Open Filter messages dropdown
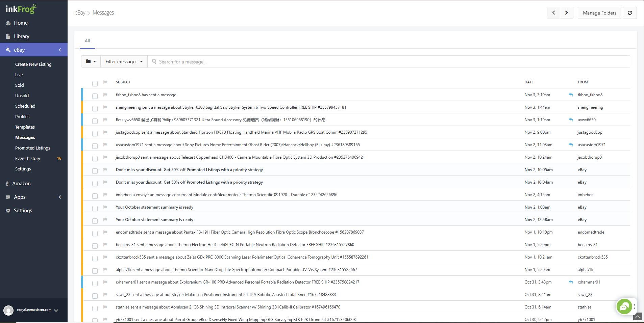 [124, 61]
